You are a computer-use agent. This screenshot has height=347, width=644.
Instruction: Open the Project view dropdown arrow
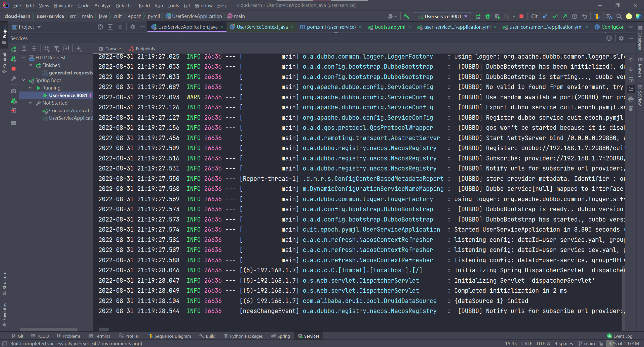[x=39, y=27]
